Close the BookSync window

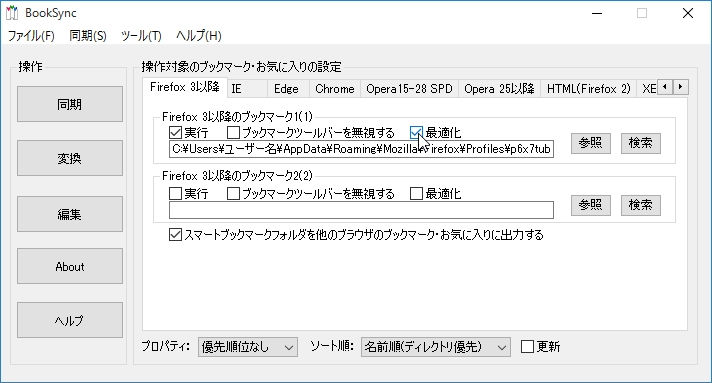(x=688, y=13)
